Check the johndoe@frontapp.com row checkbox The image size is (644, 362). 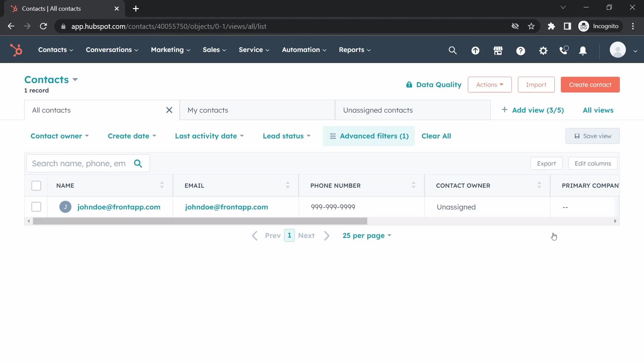coord(36,207)
